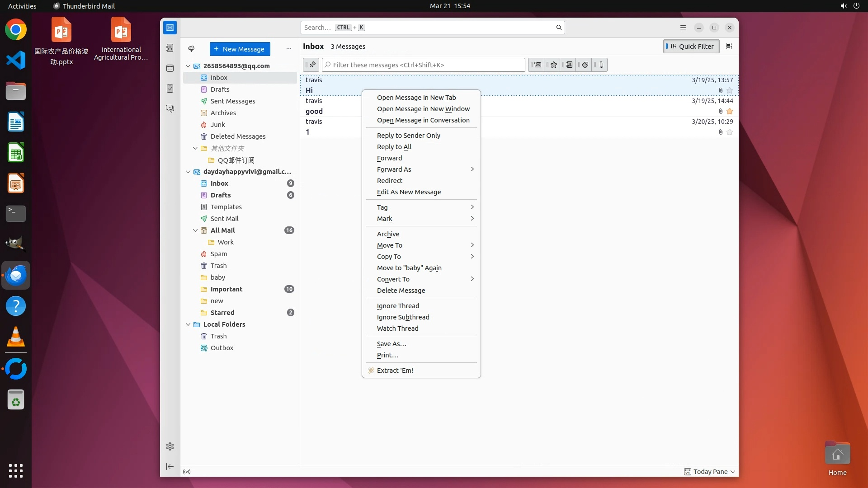Screen dimensions: 868x488
Task: Toggle the attachment quick filter button
Action: point(601,65)
